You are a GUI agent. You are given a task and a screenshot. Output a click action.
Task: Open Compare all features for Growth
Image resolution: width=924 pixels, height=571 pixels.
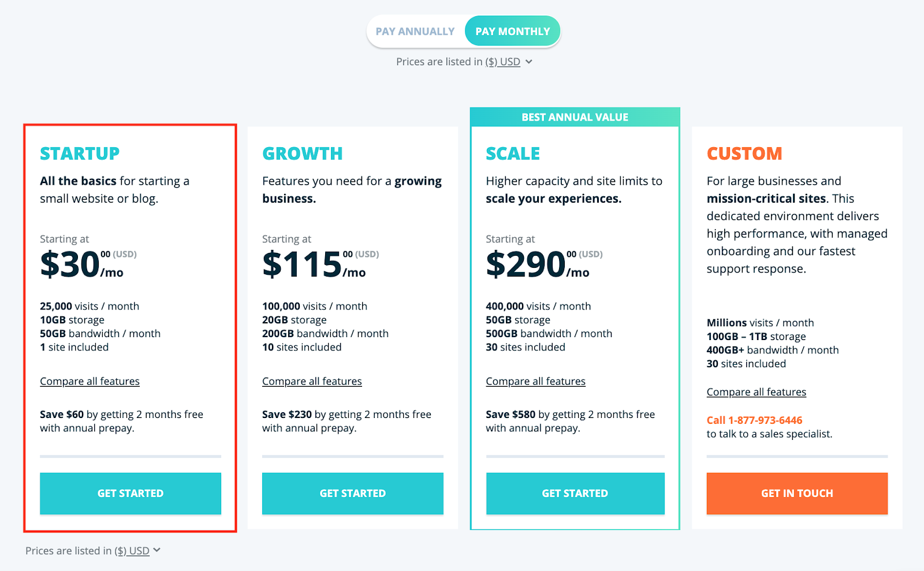click(312, 381)
